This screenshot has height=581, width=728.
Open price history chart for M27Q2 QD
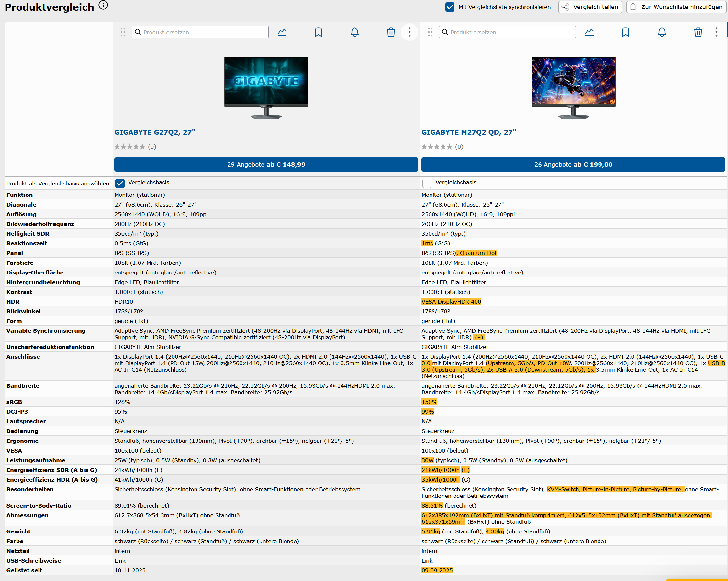point(589,32)
